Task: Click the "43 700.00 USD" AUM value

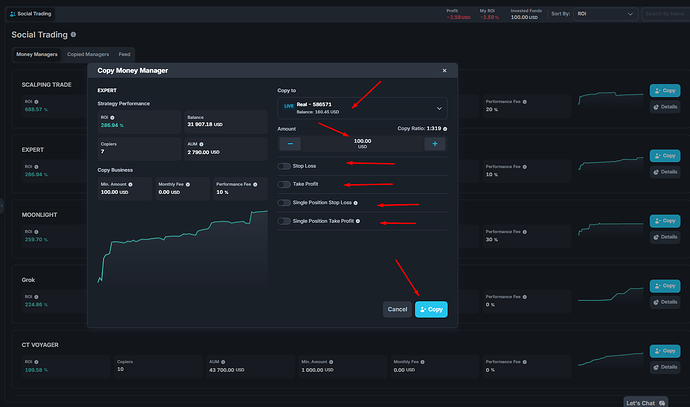Action: tap(227, 370)
